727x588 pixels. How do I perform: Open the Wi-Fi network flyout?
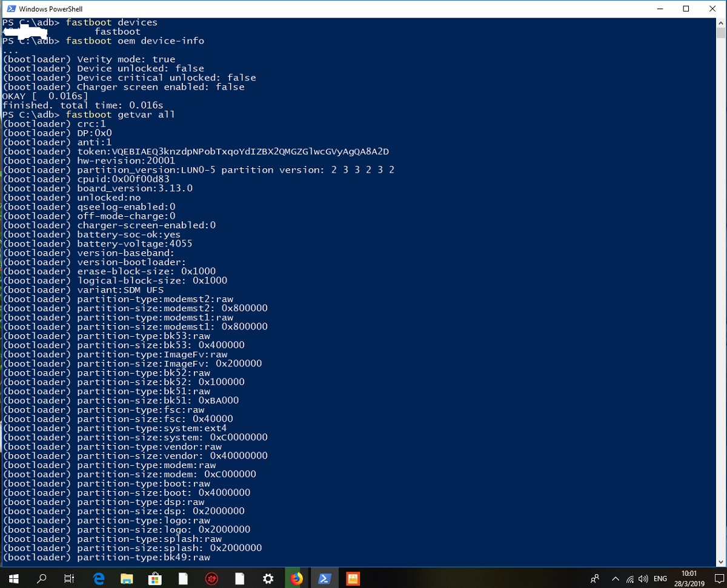click(630, 578)
